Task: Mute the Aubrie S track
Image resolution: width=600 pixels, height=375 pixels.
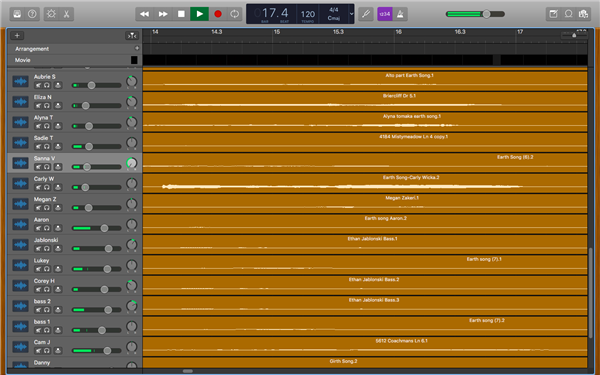Action: (x=38, y=85)
